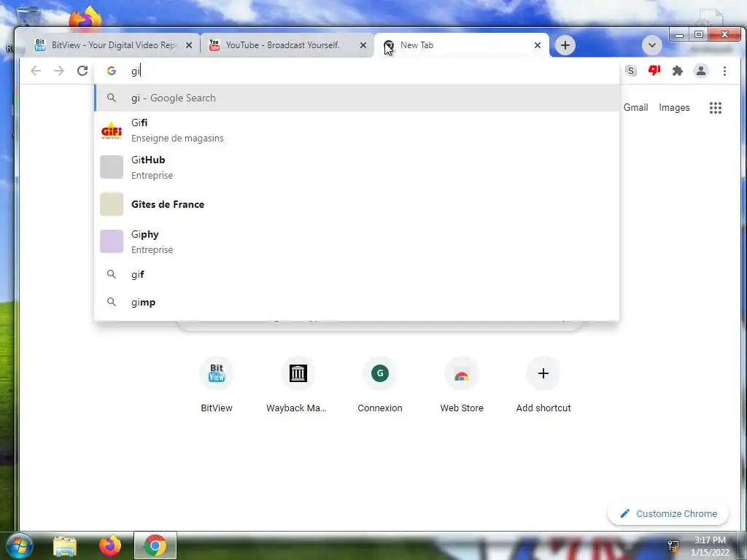
Task: Click the Chrome taskbar icon
Action: point(155,545)
